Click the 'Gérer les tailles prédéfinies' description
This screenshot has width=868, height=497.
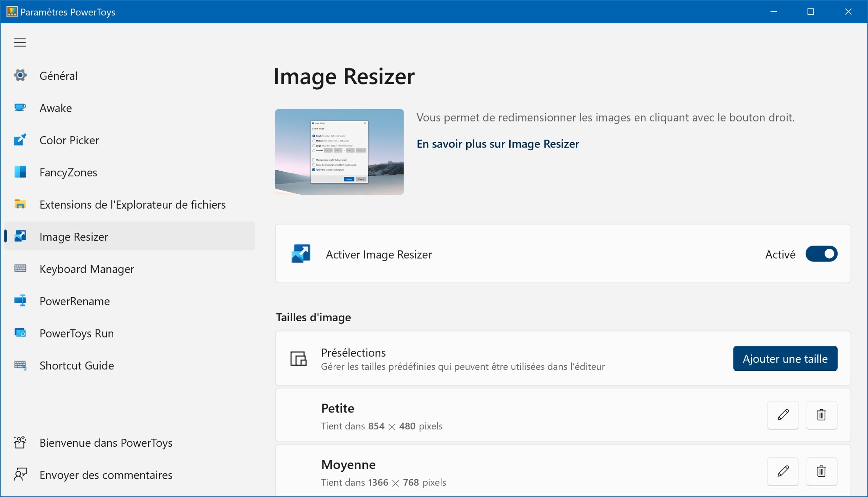click(x=463, y=366)
